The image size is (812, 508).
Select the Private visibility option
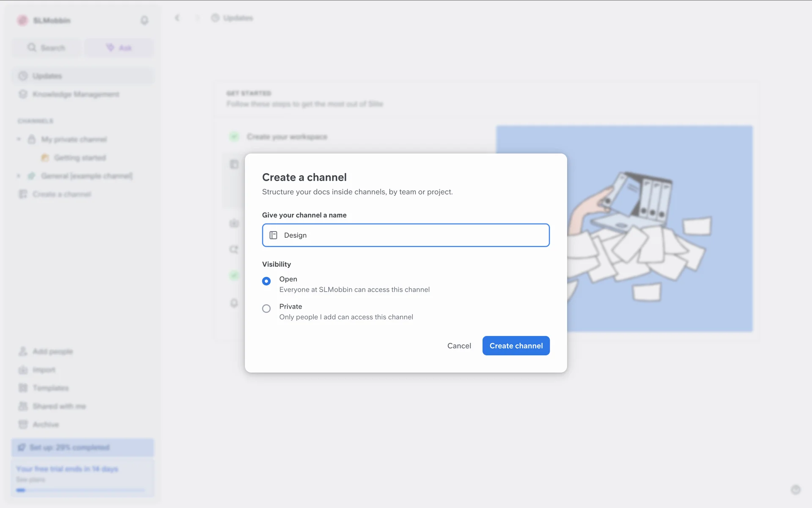tap(266, 309)
